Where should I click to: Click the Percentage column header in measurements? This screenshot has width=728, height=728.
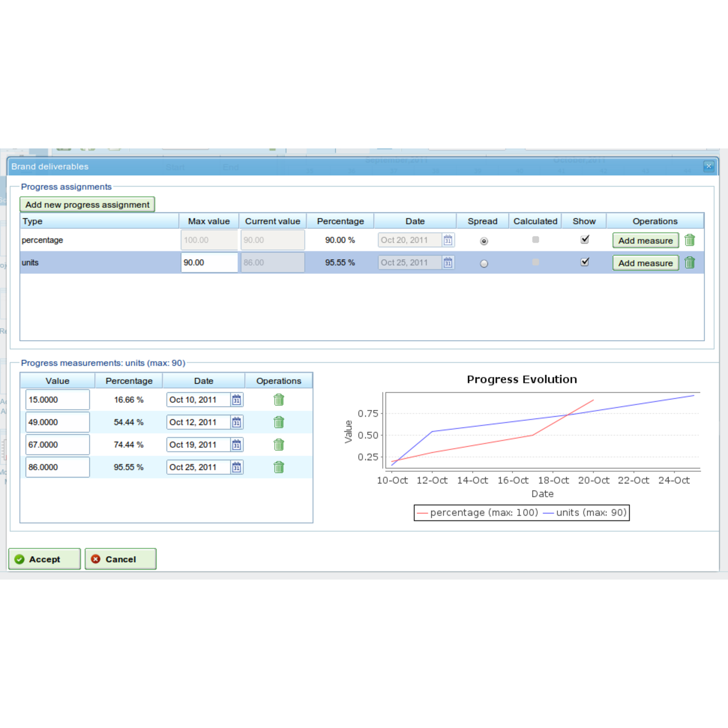(129, 381)
